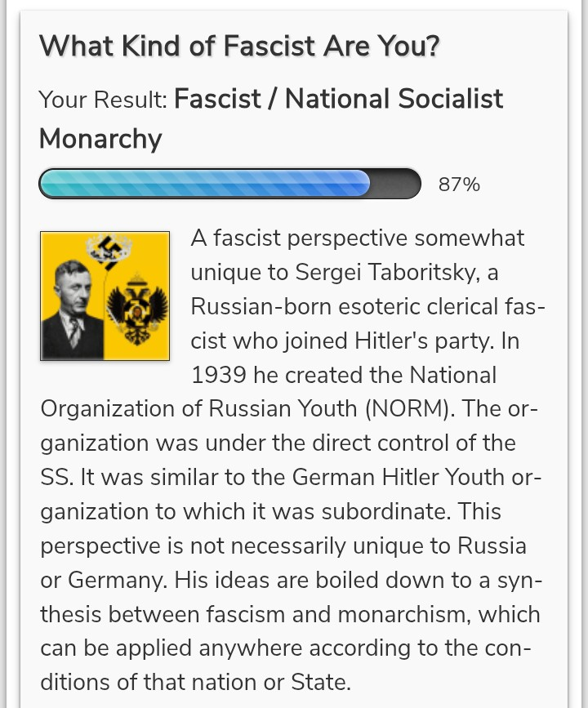
Task: Click the double-headed eagle emblem in the image
Action: coord(139,313)
